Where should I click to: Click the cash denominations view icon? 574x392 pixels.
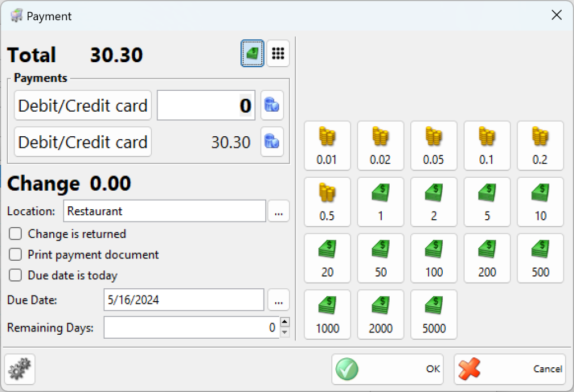tap(252, 54)
